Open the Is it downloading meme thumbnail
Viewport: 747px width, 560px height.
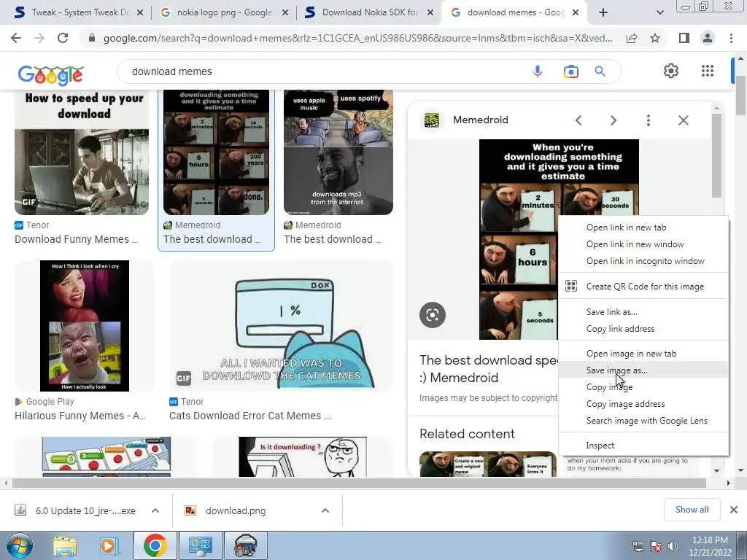[303, 456]
